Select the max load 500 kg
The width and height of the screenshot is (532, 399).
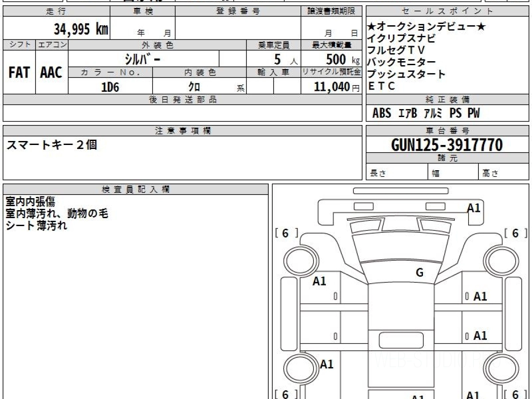343,59
